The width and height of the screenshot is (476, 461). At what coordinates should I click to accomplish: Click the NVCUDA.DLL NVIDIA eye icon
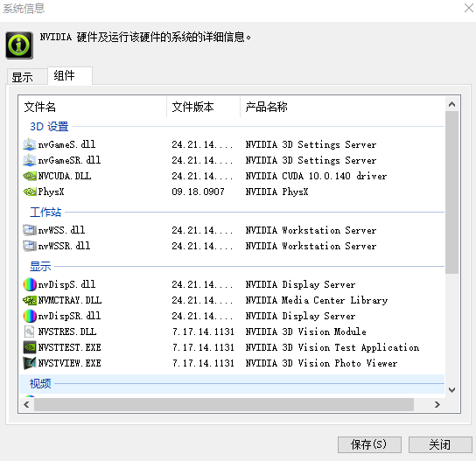point(30,176)
